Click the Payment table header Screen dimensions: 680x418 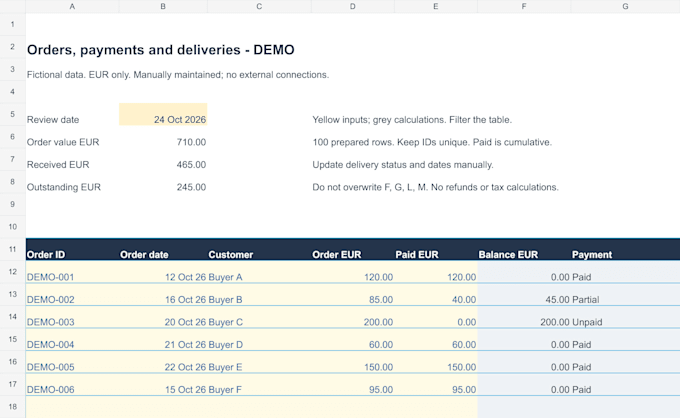click(x=592, y=255)
